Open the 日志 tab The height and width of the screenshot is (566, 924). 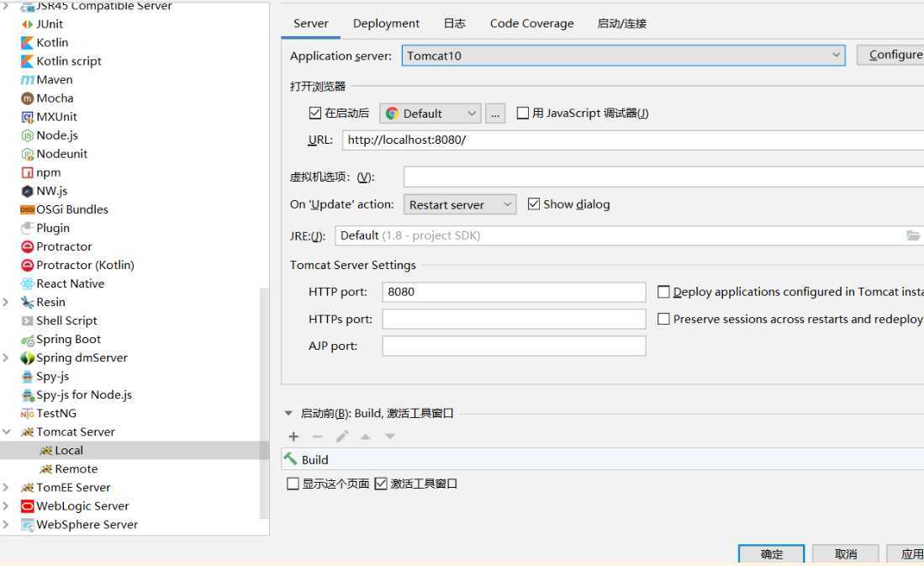click(x=454, y=24)
